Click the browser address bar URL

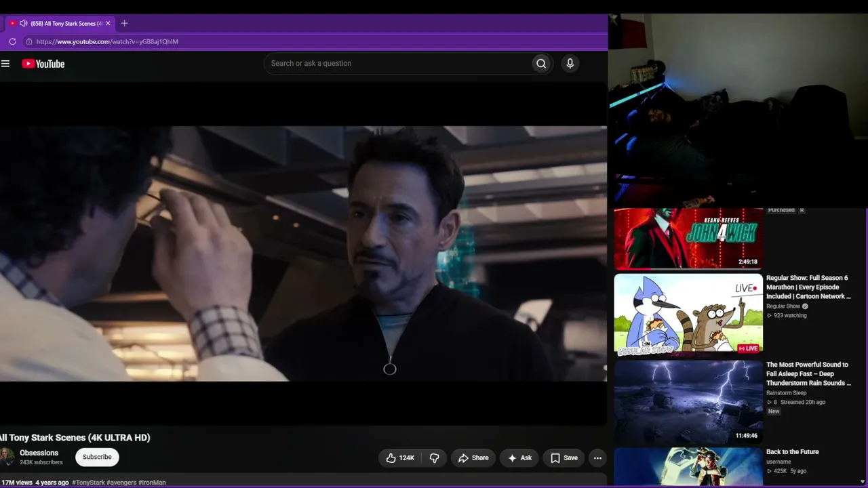point(107,41)
